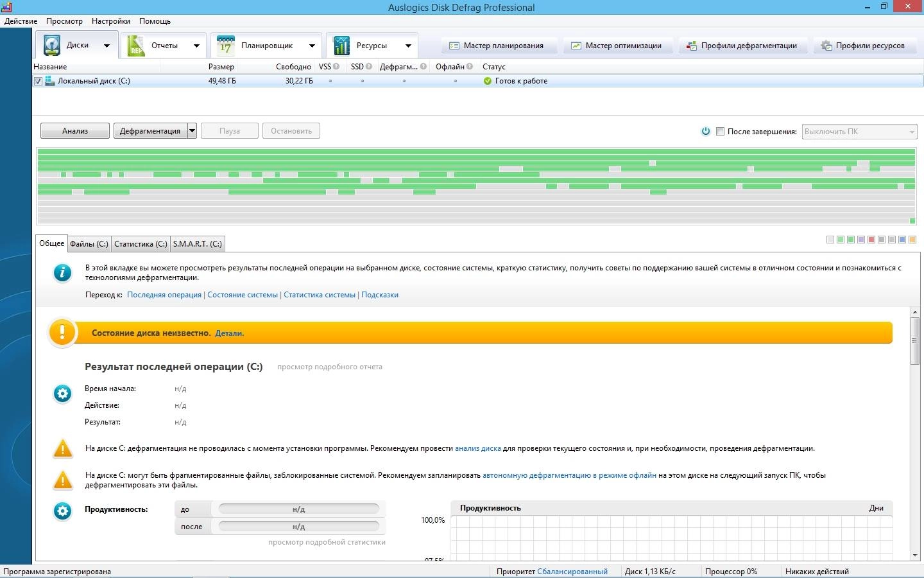
Task: Expand the Ресурсы dropdown arrow
Action: (x=408, y=46)
